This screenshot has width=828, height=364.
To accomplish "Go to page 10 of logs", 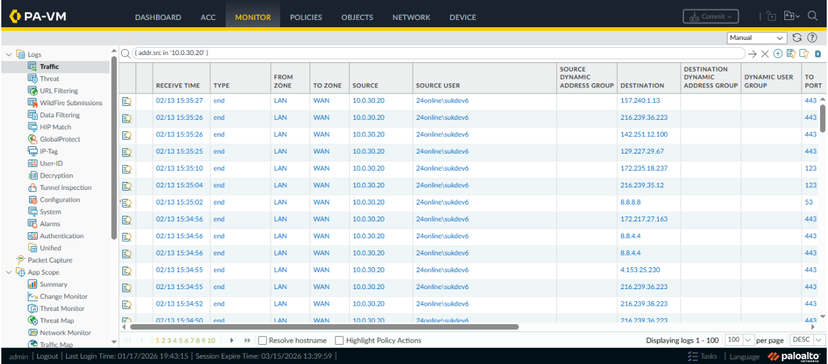I will [212, 340].
